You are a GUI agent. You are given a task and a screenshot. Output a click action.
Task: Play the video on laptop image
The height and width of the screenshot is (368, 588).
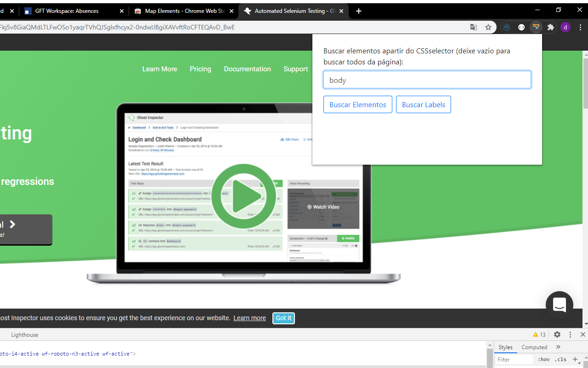click(243, 196)
